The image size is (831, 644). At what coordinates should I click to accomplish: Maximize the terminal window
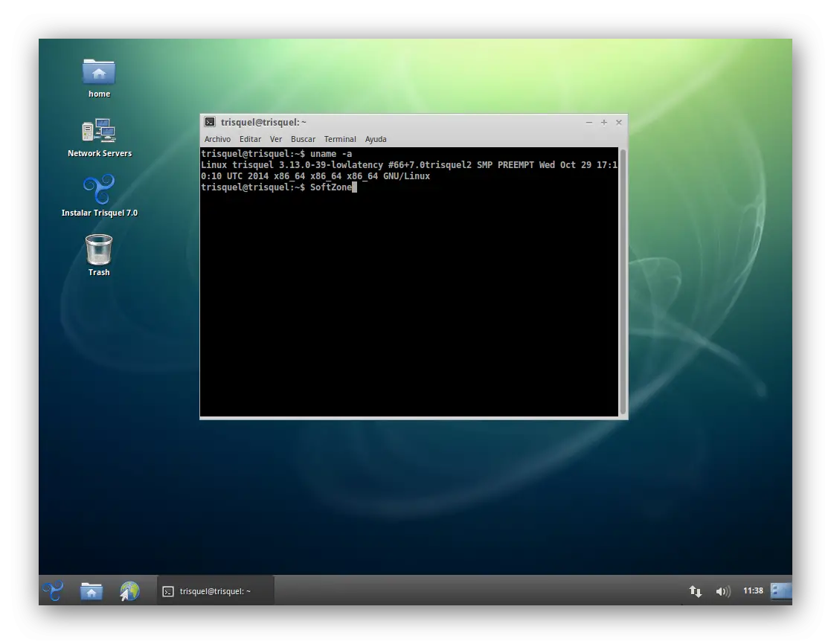pyautogui.click(x=603, y=123)
